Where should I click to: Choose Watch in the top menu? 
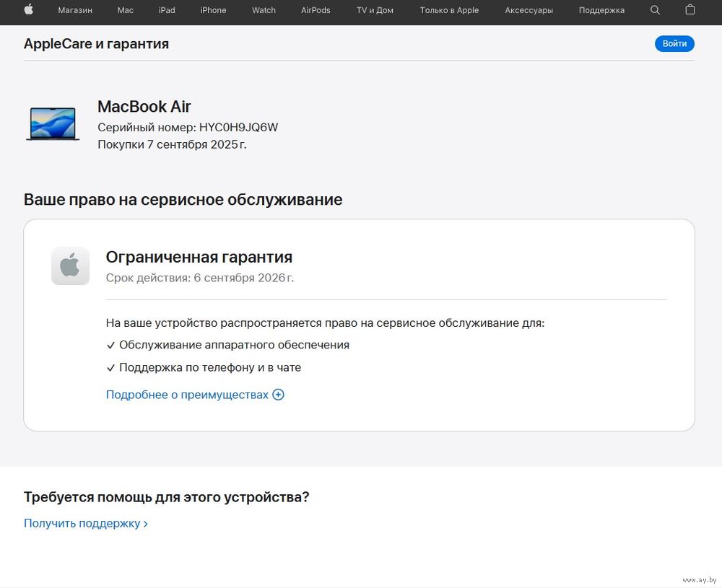click(264, 10)
